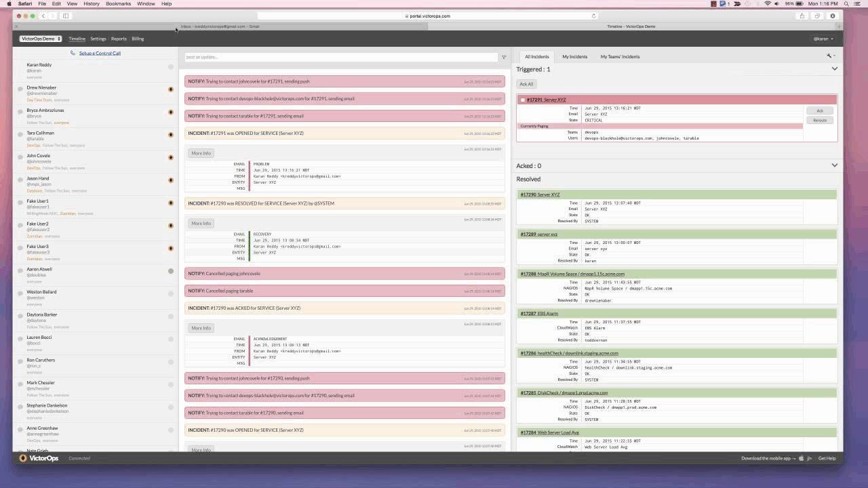Image resolution: width=868 pixels, height=488 pixels.
Task: Click Tara Callman's on-call status badge
Action: coord(171,135)
